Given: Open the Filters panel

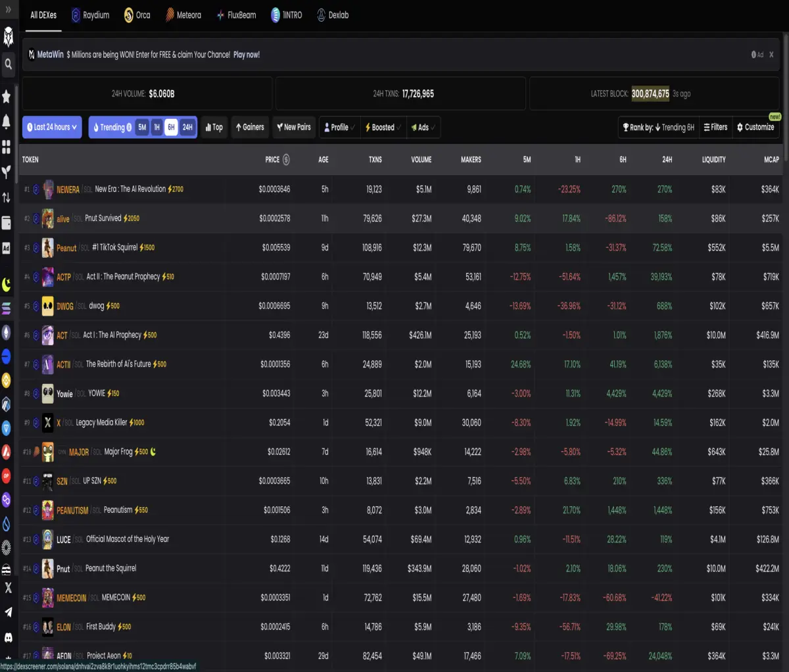Looking at the screenshot, I should [x=715, y=127].
